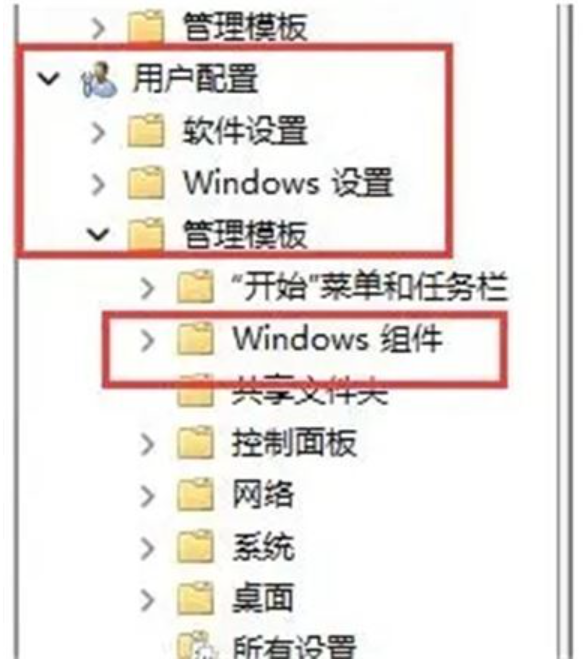This screenshot has width=583, height=667.
Task: Select the 系统 label
Action: coord(263,547)
